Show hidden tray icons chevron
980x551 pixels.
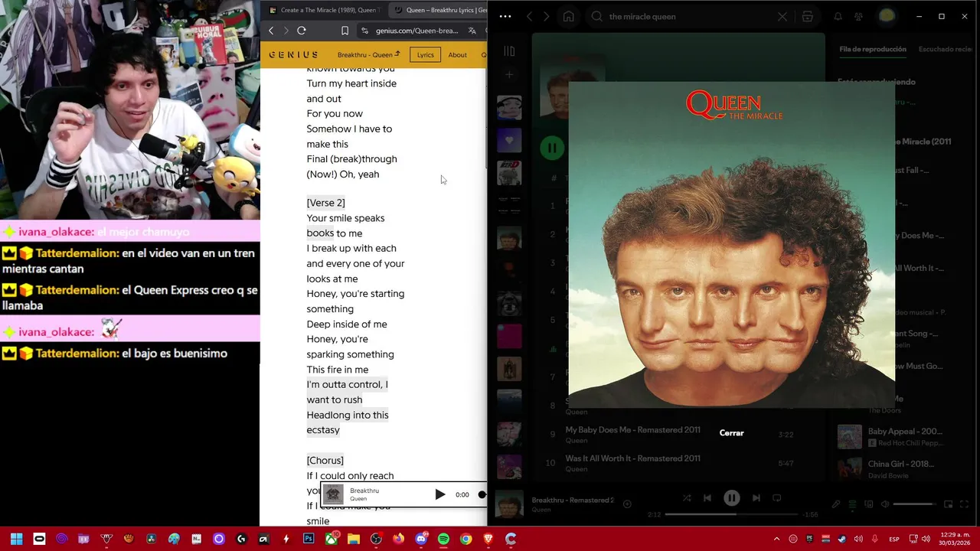pyautogui.click(x=776, y=539)
